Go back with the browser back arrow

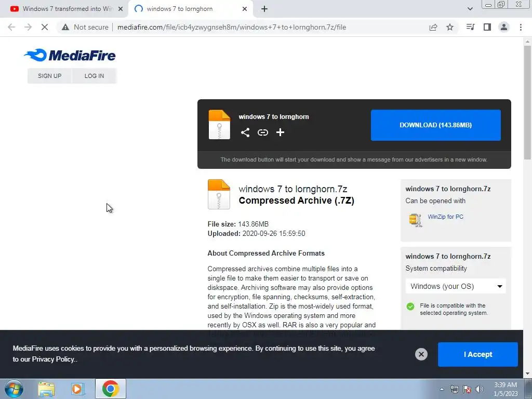pyautogui.click(x=11, y=27)
